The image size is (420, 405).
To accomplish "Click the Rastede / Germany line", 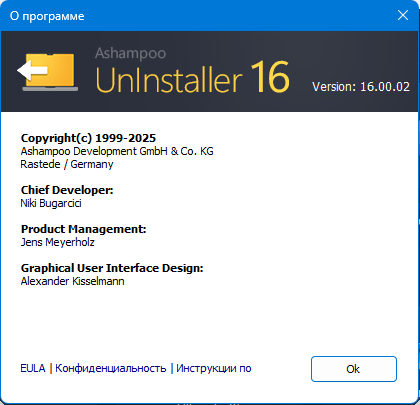I will (67, 164).
